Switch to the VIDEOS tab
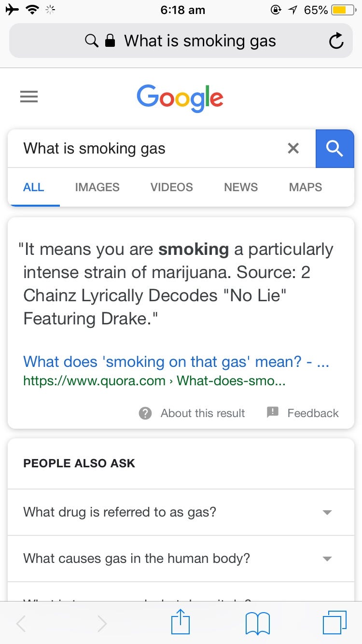 tap(171, 187)
